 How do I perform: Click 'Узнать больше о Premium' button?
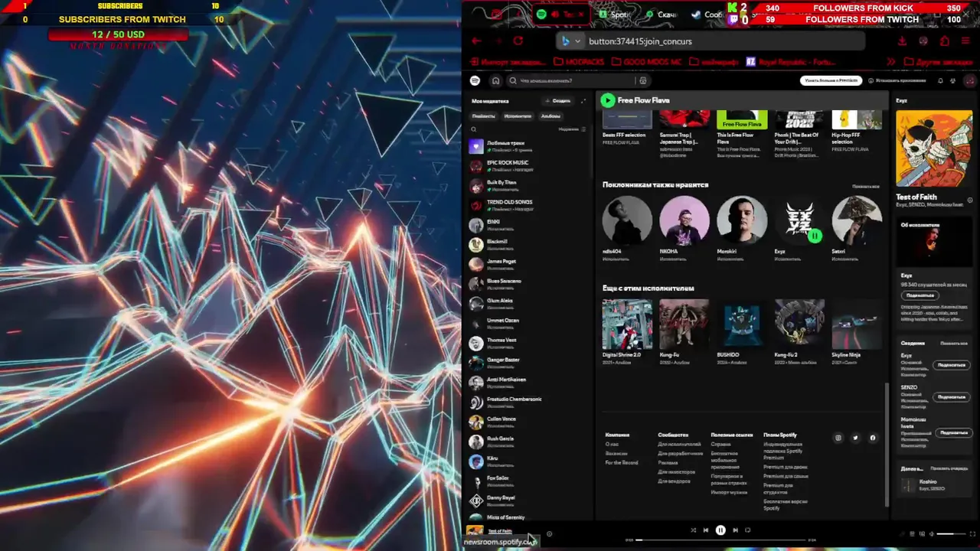click(831, 80)
